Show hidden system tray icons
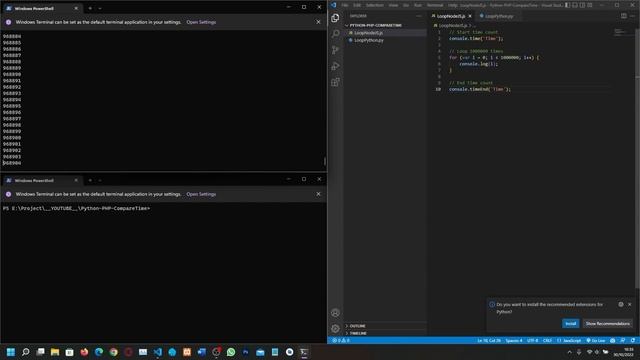Screen dimensions: 640x360 click(x=569, y=352)
